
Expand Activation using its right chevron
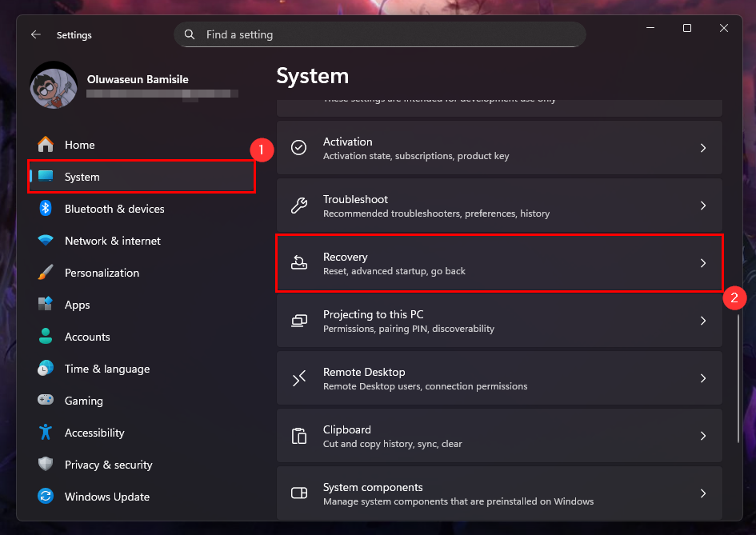coord(702,148)
